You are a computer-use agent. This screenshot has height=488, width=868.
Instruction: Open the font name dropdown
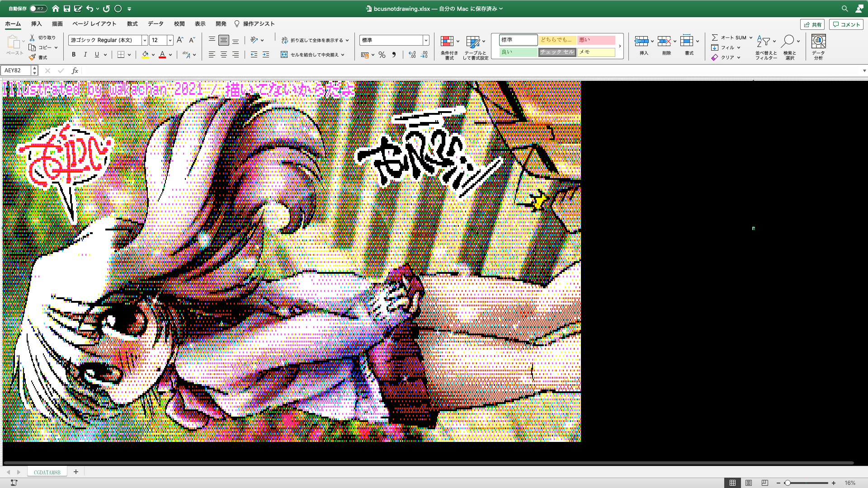pyautogui.click(x=145, y=40)
